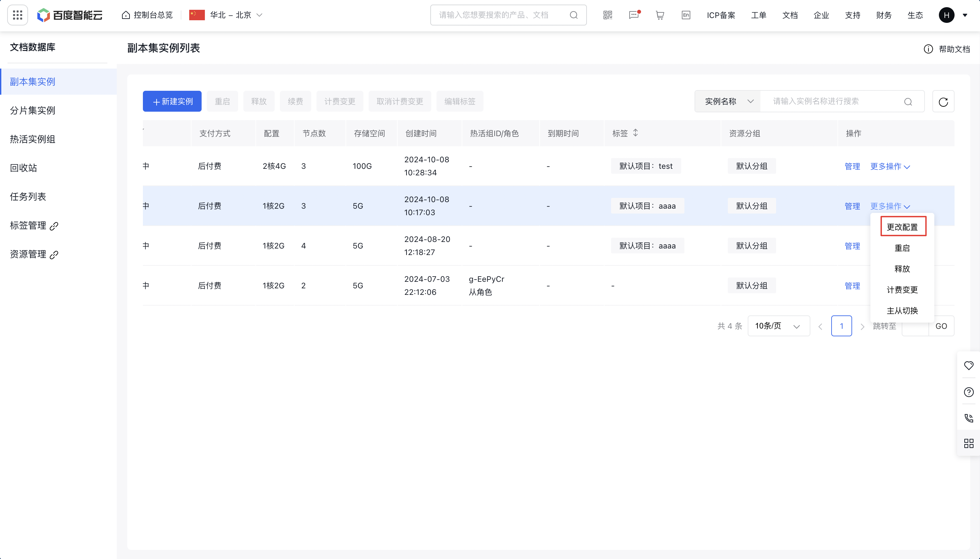The image size is (980, 559).
Task: Open the QR code icon
Action: pos(607,15)
